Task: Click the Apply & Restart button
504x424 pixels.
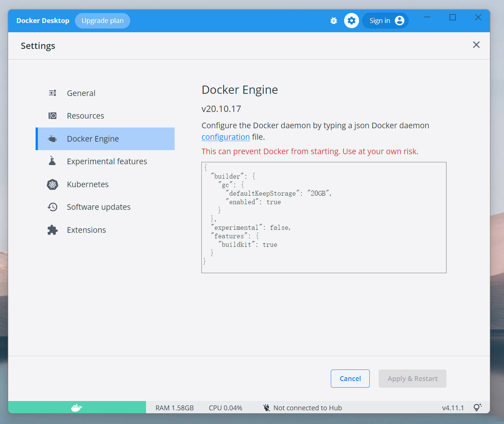Action: pyautogui.click(x=412, y=378)
